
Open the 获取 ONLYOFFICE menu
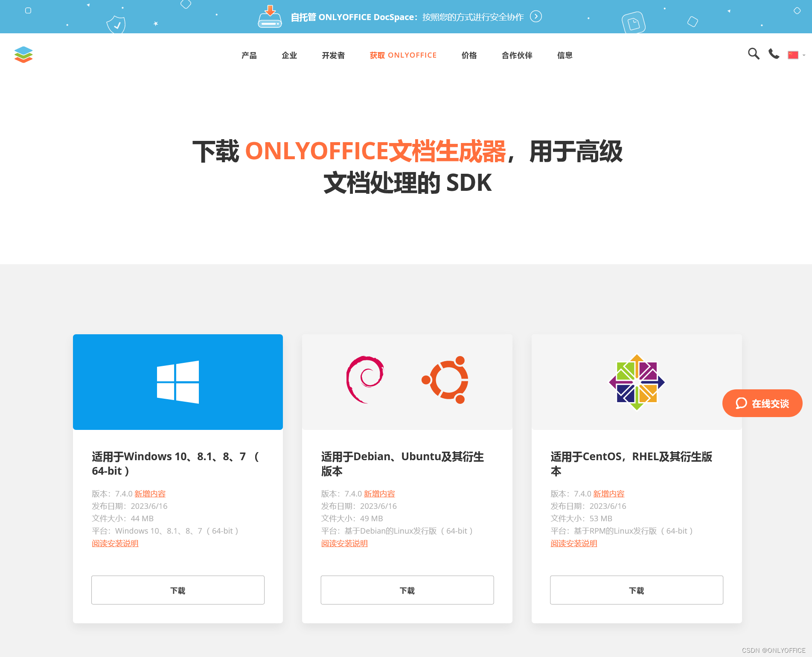point(403,55)
